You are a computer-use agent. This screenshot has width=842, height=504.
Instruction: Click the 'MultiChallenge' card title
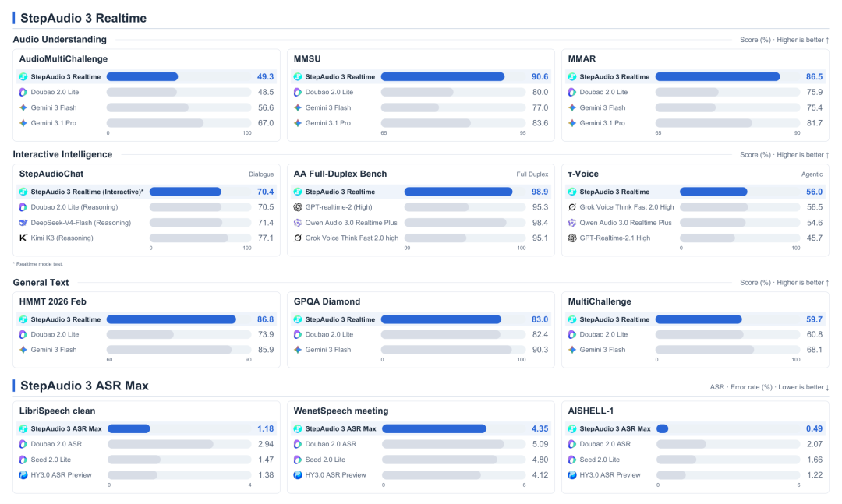600,301
